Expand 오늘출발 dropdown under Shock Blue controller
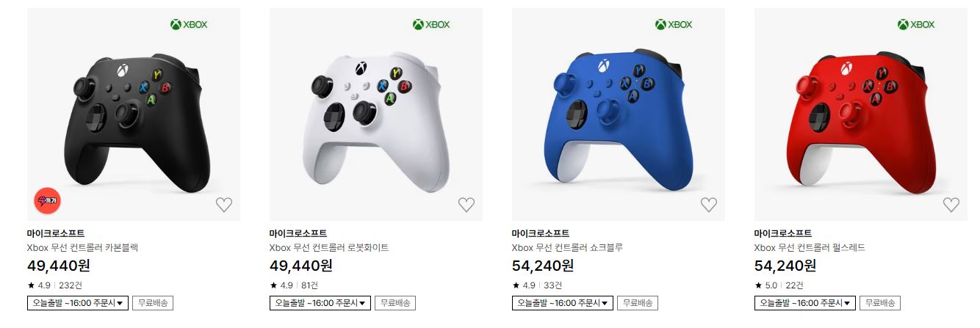Viewport: 980px width, 328px height. click(x=563, y=303)
